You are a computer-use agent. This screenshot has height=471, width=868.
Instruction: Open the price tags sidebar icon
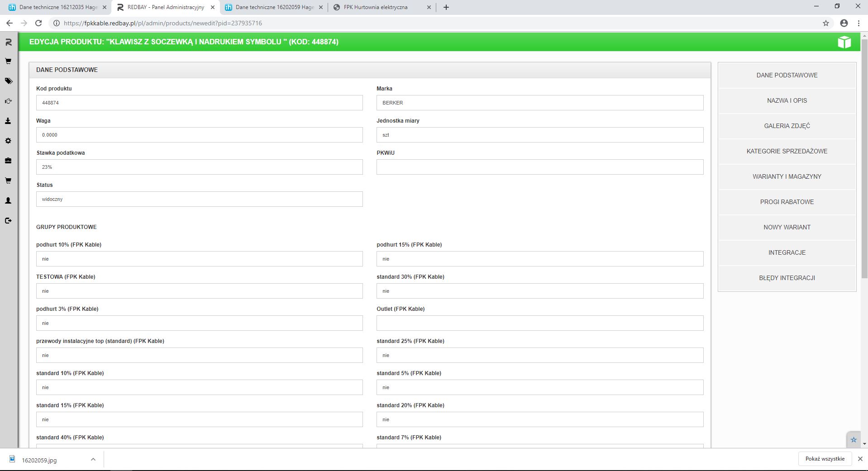(x=8, y=81)
